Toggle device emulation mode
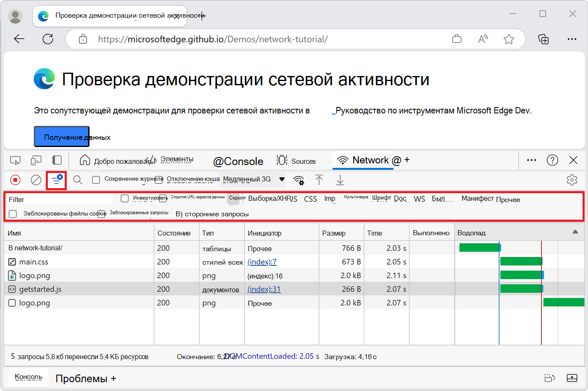Image resolution: width=588 pixels, height=391 pixels. point(36,160)
